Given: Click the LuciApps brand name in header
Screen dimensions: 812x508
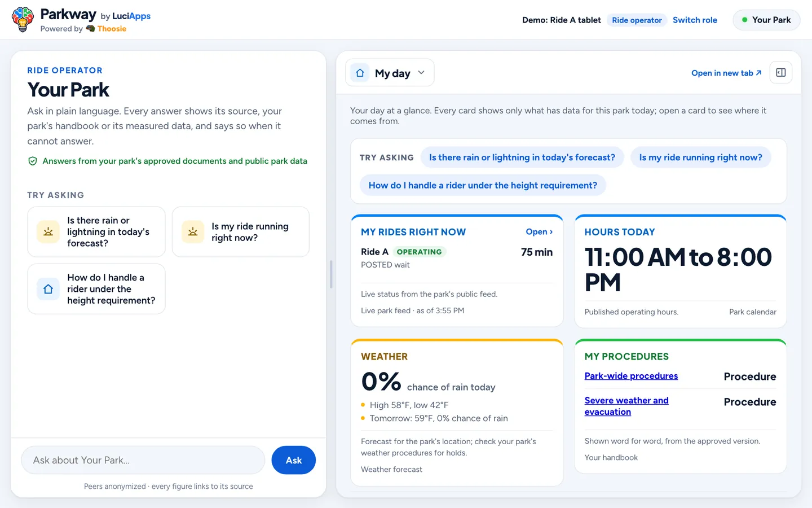Looking at the screenshot, I should (x=131, y=16).
